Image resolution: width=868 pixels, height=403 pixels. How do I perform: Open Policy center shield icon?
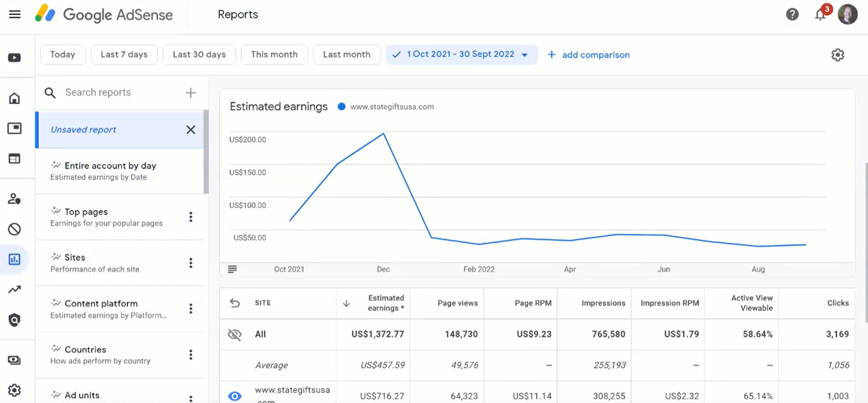[15, 320]
